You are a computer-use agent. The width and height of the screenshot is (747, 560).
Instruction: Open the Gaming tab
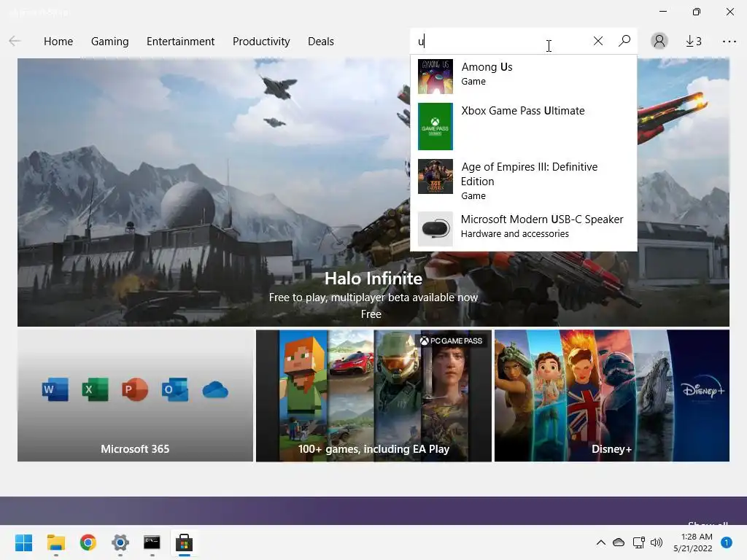click(x=109, y=42)
